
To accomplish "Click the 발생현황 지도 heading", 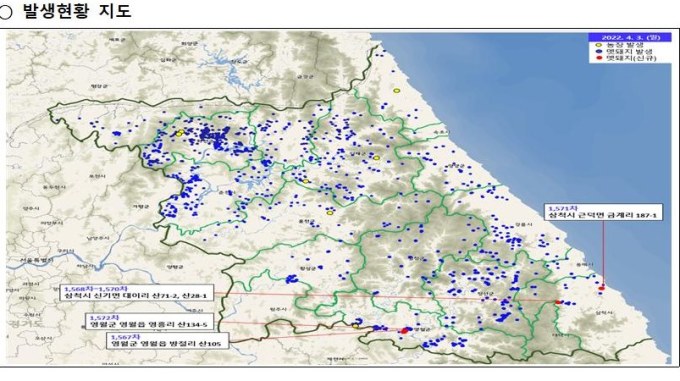I will click(x=77, y=10).
